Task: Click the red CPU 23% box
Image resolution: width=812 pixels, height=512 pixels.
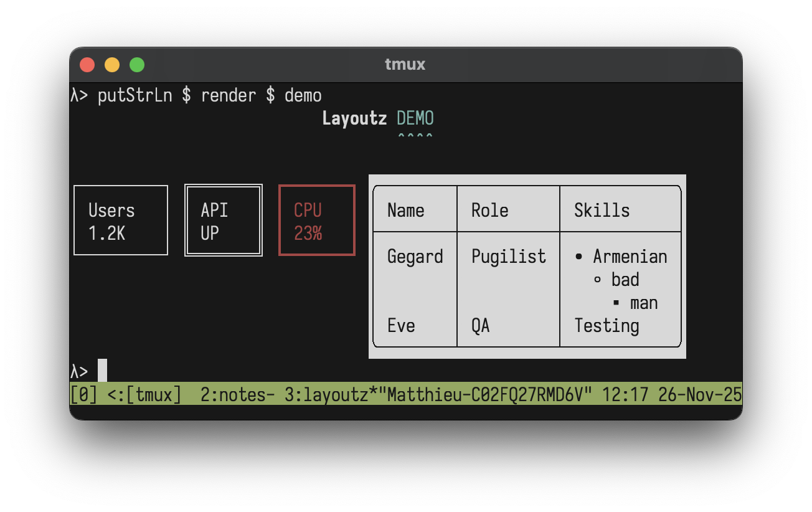Action: (x=317, y=220)
